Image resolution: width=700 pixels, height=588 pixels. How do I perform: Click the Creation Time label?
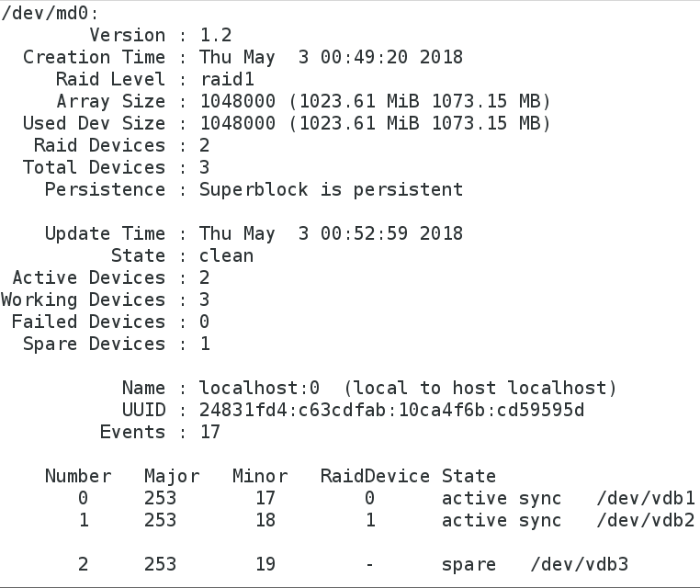(95, 57)
